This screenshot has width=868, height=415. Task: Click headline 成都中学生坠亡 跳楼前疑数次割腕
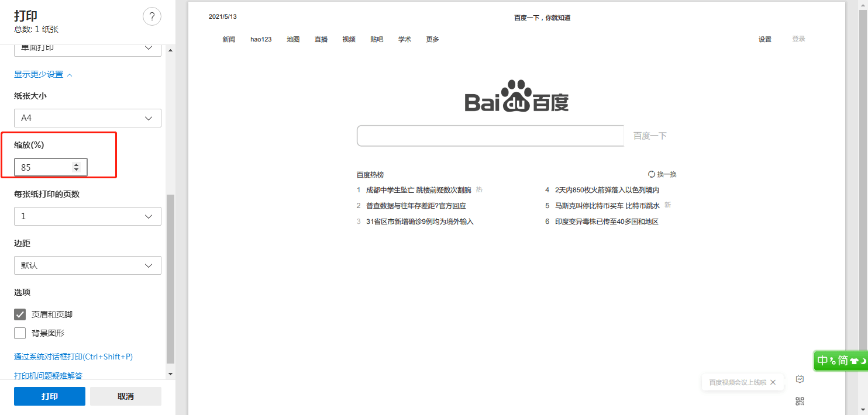(x=418, y=190)
